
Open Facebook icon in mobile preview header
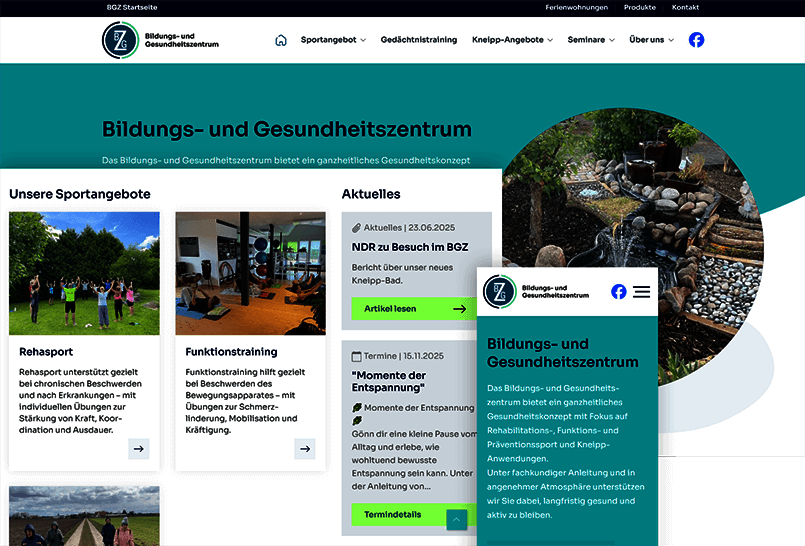click(619, 291)
